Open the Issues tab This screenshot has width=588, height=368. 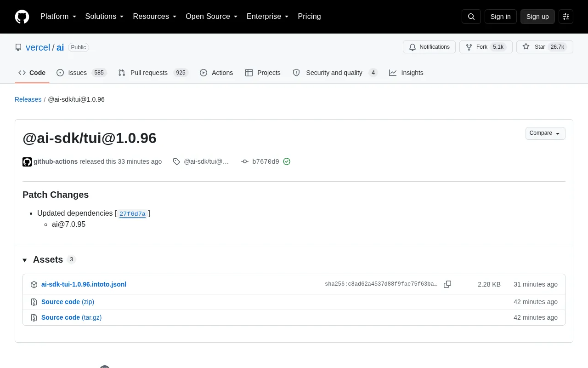[x=82, y=73]
